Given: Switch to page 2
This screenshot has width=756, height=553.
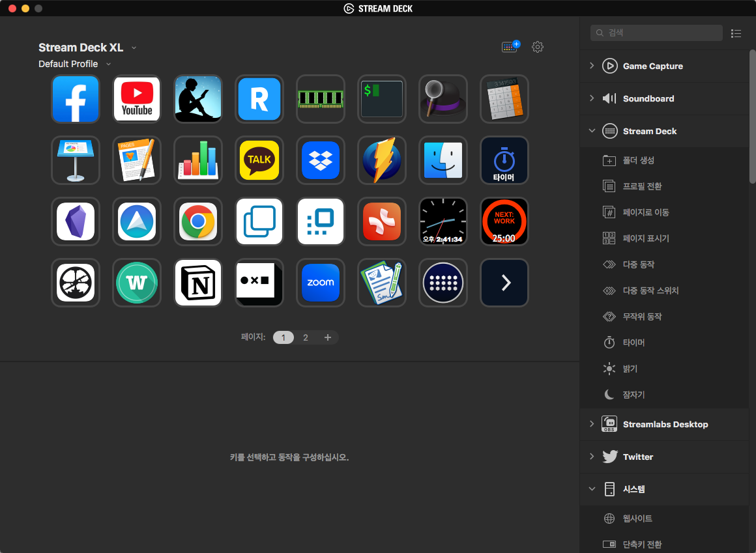Looking at the screenshot, I should pos(305,337).
